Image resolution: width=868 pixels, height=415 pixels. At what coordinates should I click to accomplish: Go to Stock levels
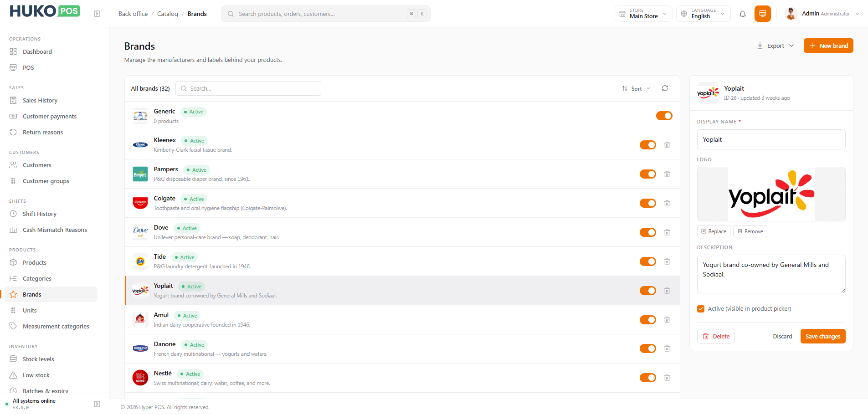tap(51, 359)
